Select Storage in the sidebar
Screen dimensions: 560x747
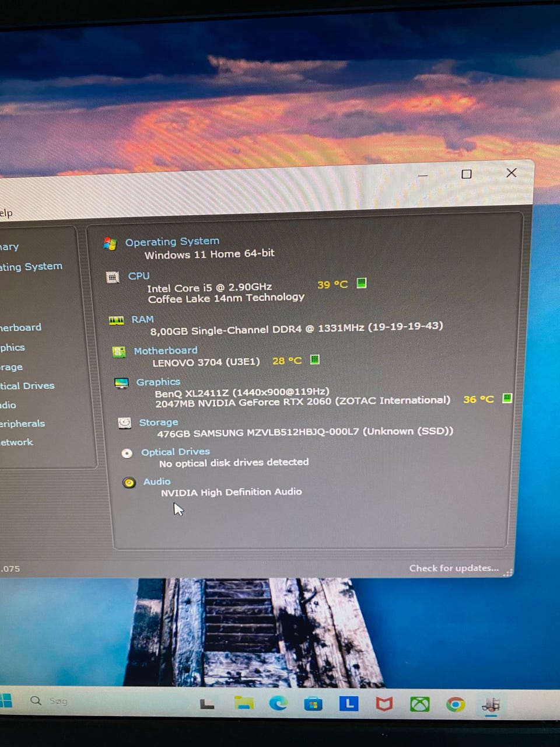click(11, 367)
